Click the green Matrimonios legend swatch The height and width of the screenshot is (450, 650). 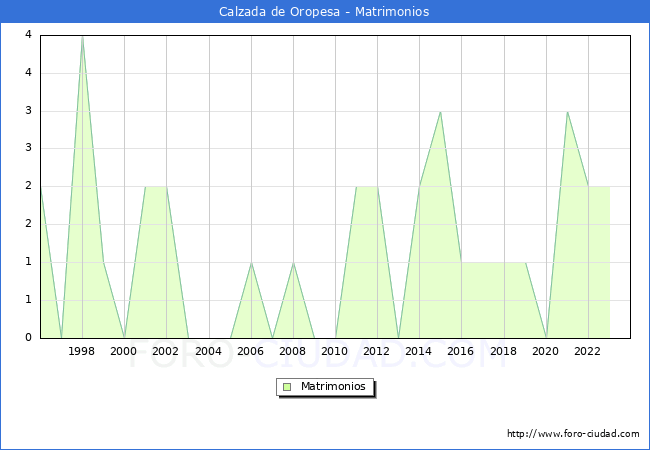(287, 386)
